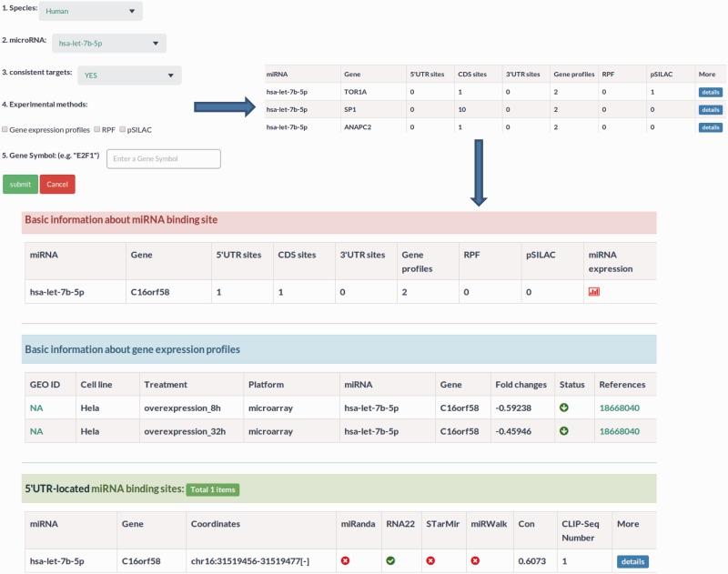This screenshot has height=574, width=728.
Task: Click the green status arrow for overexpression_32h
Action: [x=564, y=430]
